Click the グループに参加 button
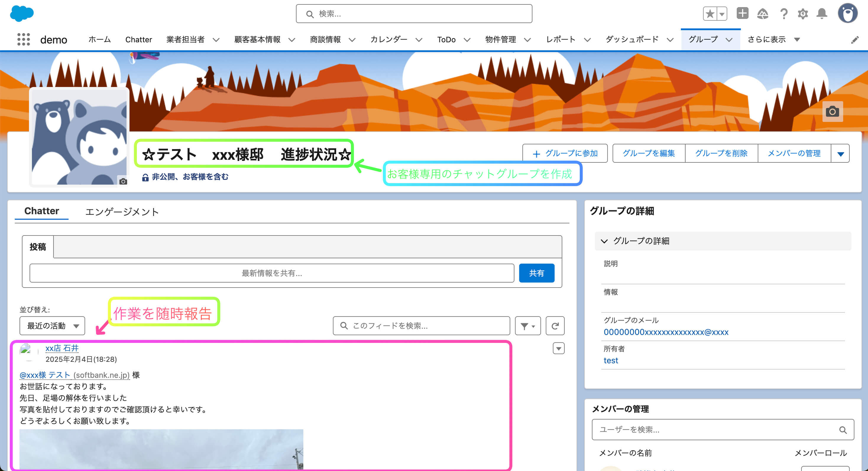Image resolution: width=868 pixels, height=471 pixels. (565, 154)
